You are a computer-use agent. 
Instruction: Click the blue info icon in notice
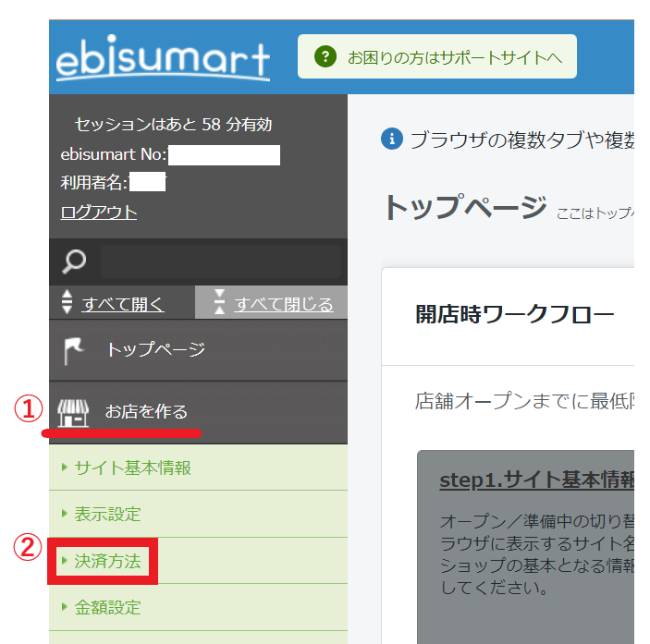tap(392, 139)
